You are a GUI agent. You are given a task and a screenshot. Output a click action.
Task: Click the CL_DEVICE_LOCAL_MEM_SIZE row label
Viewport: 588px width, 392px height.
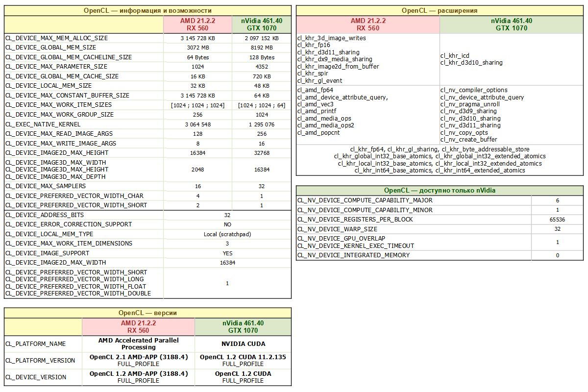(49, 86)
